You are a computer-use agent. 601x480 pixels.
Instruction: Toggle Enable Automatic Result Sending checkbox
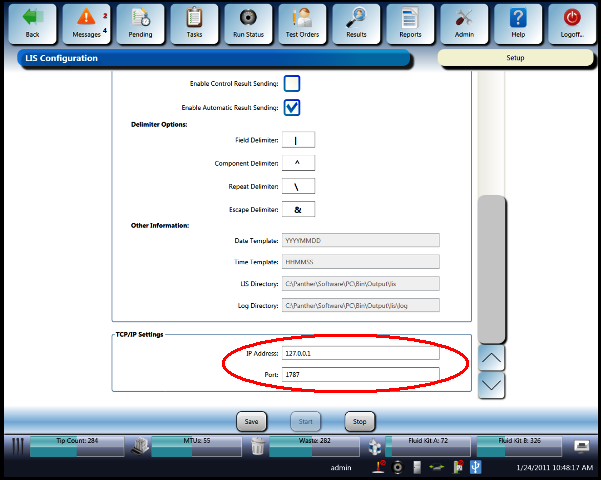(292, 107)
